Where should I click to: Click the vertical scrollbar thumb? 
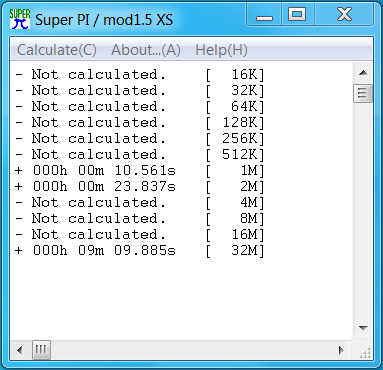click(x=363, y=93)
